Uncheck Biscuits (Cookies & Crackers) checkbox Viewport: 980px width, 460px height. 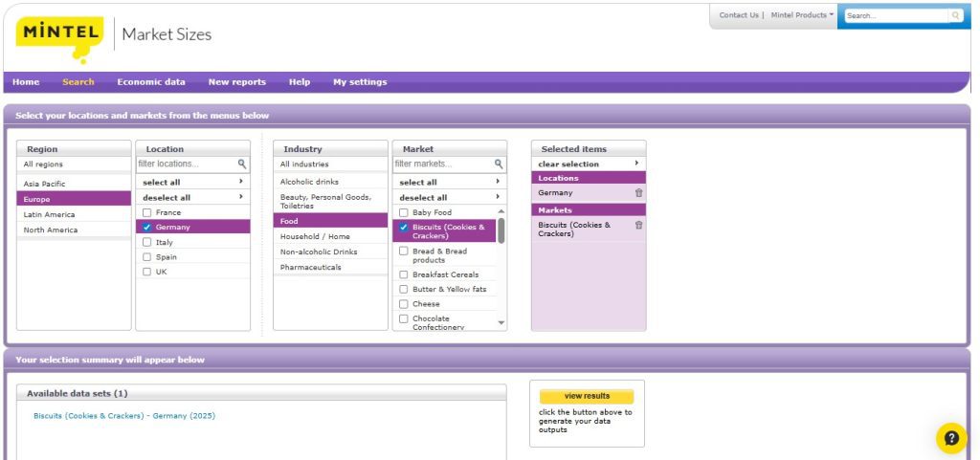[404, 228]
